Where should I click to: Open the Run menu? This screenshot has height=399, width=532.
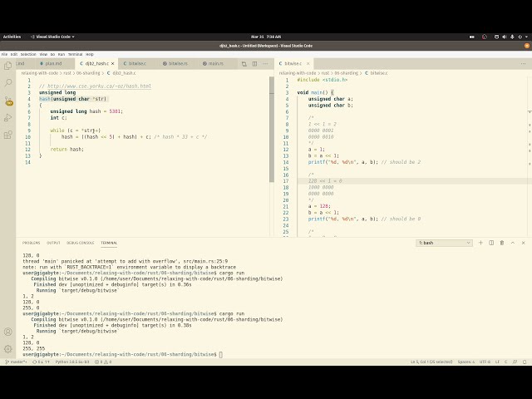[62, 54]
